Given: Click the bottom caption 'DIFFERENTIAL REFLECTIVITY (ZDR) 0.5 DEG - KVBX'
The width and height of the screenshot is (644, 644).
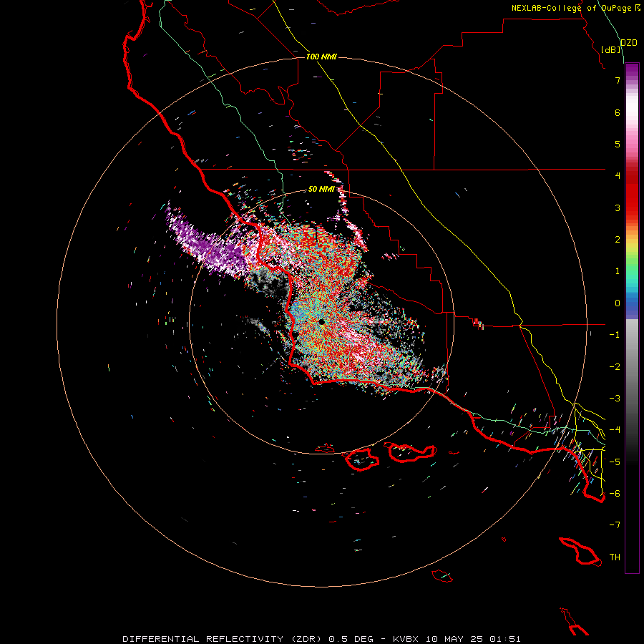Looking at the screenshot, I should (270, 639).
